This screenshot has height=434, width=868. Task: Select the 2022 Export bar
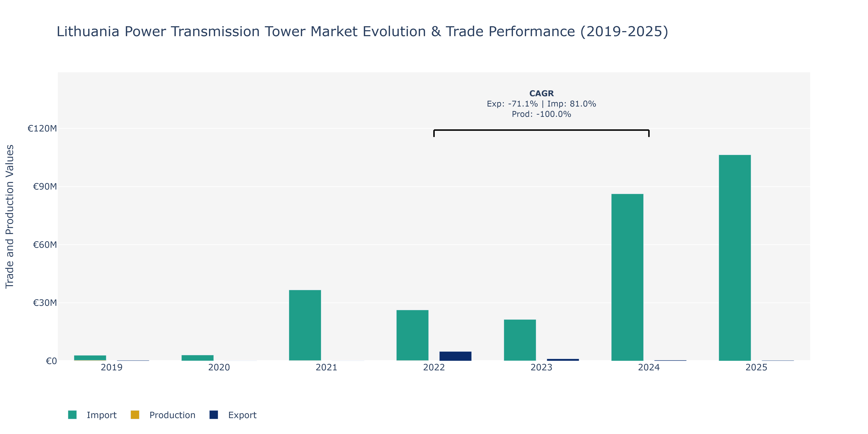point(455,356)
